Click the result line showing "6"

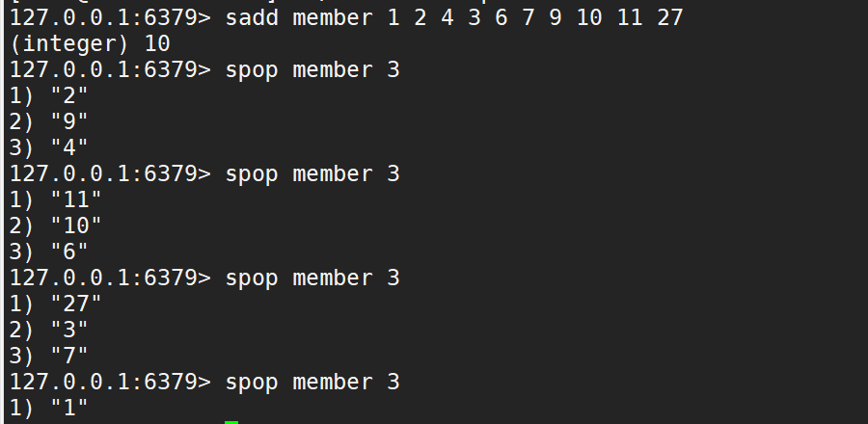(49, 252)
